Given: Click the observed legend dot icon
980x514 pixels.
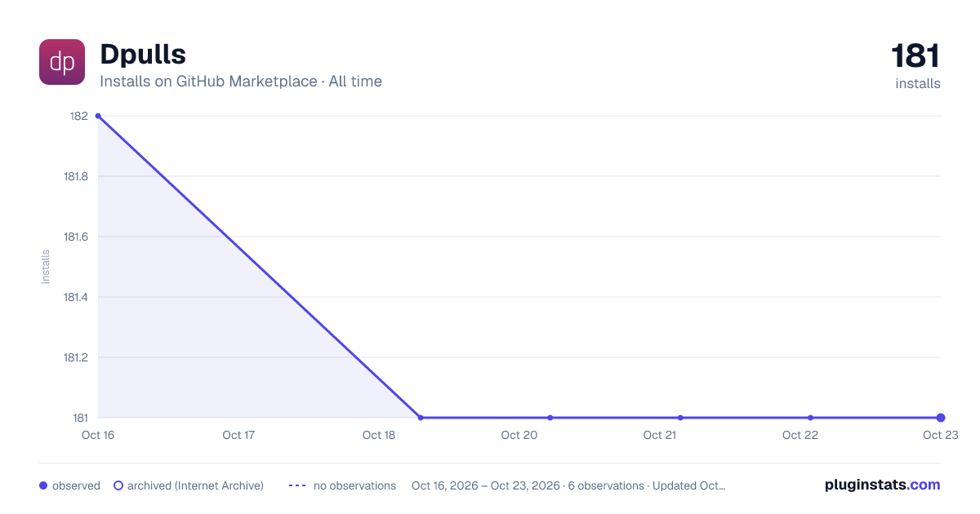Looking at the screenshot, I should [x=43, y=485].
